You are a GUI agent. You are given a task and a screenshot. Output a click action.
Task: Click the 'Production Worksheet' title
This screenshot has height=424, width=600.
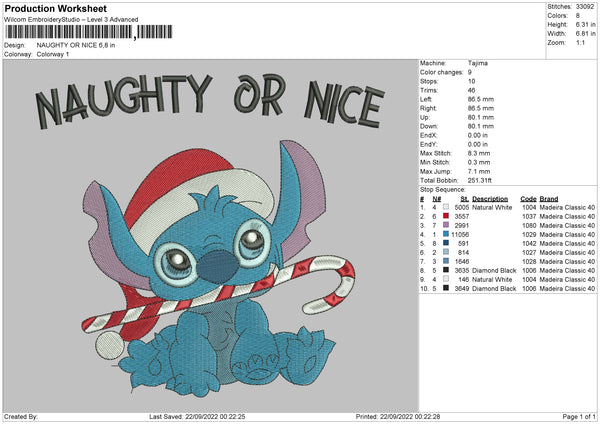[55, 8]
